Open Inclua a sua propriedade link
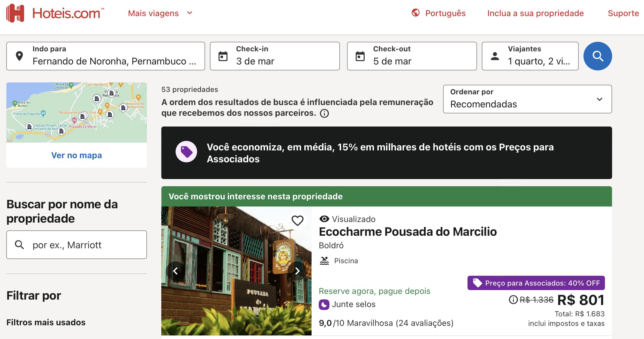The width and height of the screenshot is (644, 339). click(535, 13)
